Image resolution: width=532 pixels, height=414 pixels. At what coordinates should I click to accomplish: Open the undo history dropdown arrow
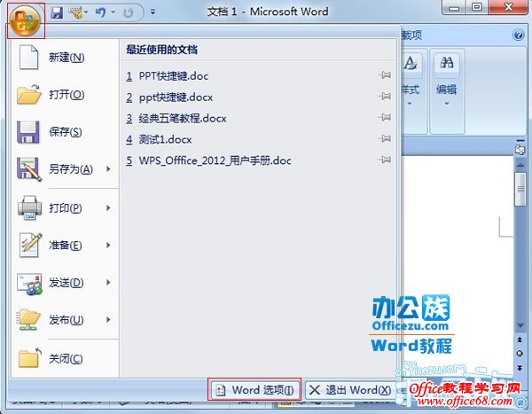[113, 12]
